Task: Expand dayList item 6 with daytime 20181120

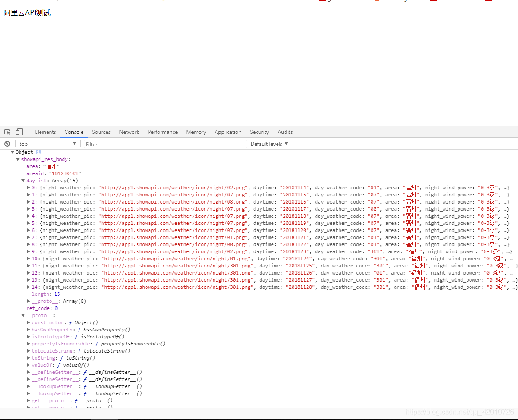Action: 28,230
